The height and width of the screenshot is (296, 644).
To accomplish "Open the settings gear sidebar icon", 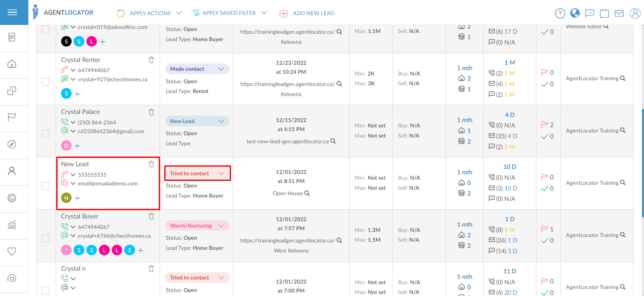I will coord(12,198).
